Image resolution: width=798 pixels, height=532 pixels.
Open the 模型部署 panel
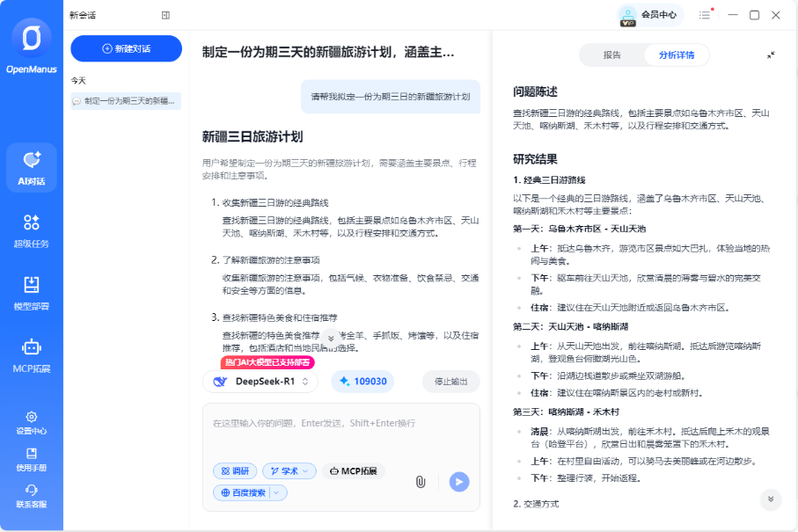32,292
